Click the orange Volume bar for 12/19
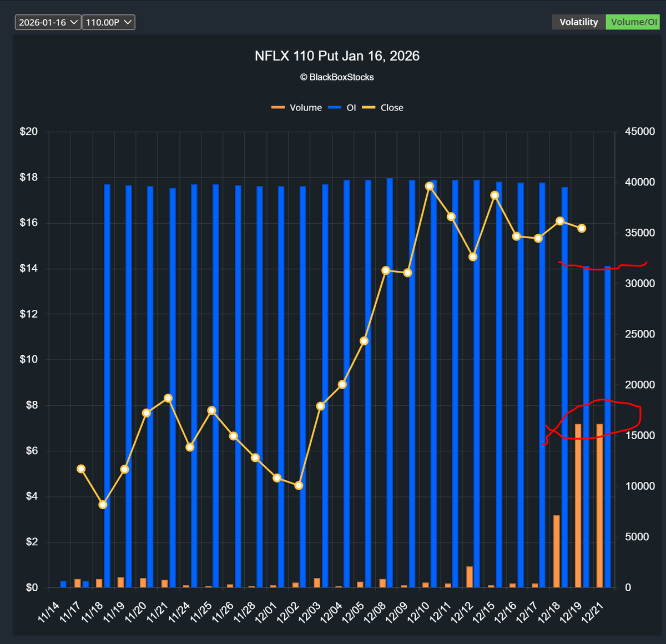Image resolution: width=666 pixels, height=644 pixels. 578,505
